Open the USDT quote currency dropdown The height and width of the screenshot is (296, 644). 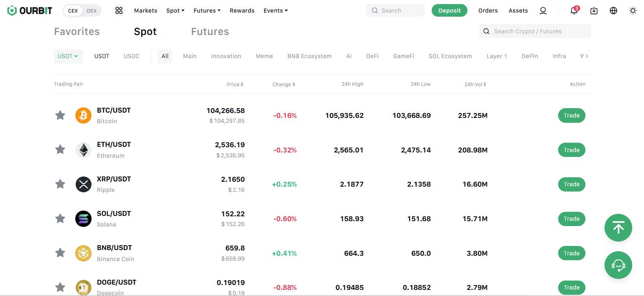pos(68,56)
